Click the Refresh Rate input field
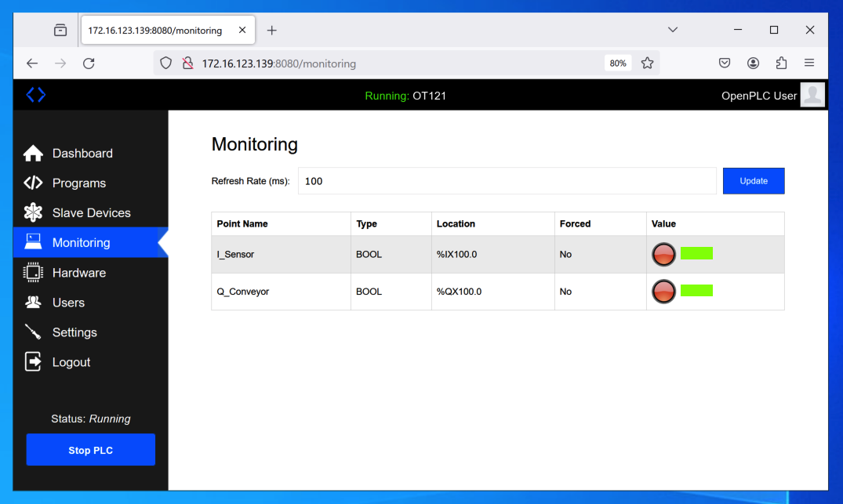Image resolution: width=843 pixels, height=504 pixels. point(507,181)
